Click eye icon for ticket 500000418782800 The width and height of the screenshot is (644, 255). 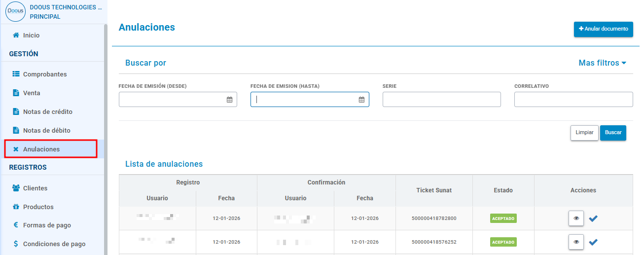576,219
